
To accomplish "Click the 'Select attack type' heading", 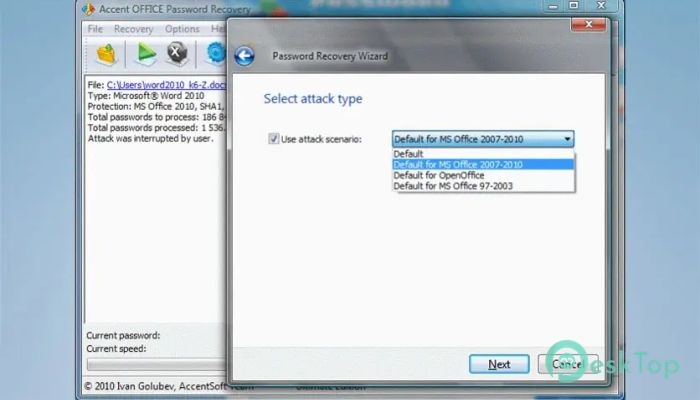I will 313,99.
